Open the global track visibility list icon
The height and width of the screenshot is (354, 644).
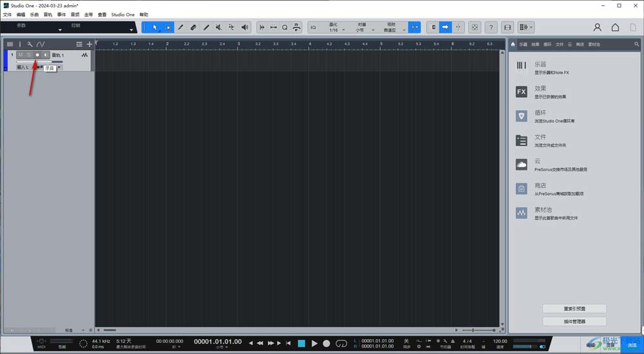pos(79,44)
